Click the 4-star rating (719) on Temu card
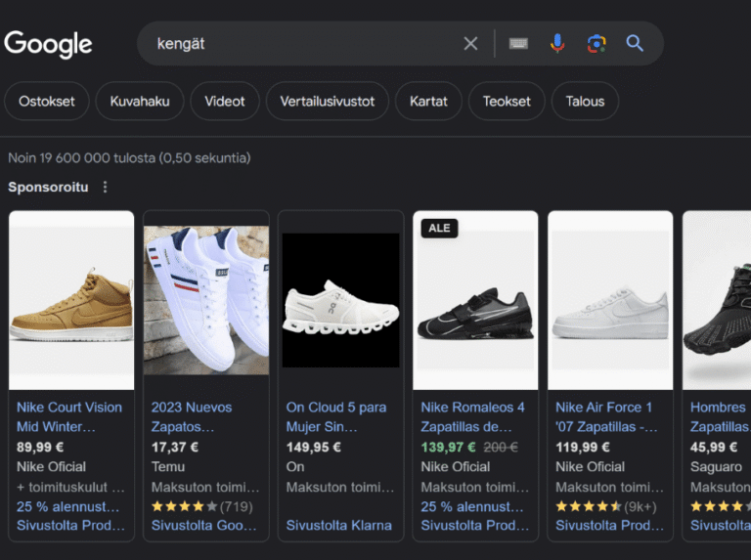Viewport: 751px width, 560px height. (202, 506)
